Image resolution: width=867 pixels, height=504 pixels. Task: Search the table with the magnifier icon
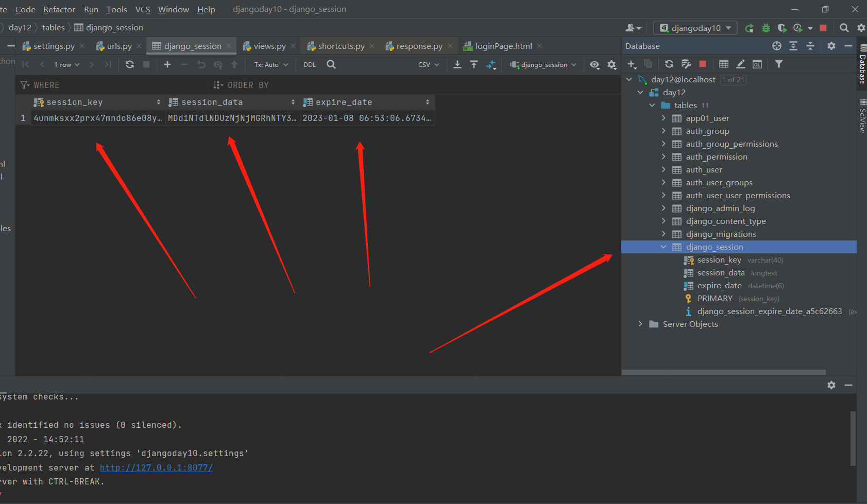(x=331, y=64)
